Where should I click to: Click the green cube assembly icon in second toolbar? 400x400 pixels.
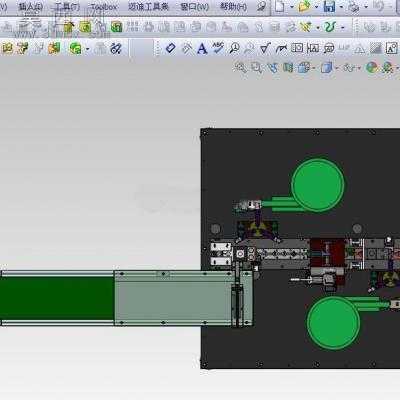116,27
